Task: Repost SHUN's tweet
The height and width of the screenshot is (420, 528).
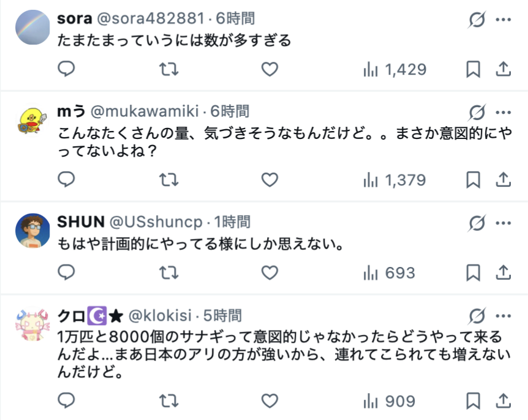Action: tap(168, 272)
